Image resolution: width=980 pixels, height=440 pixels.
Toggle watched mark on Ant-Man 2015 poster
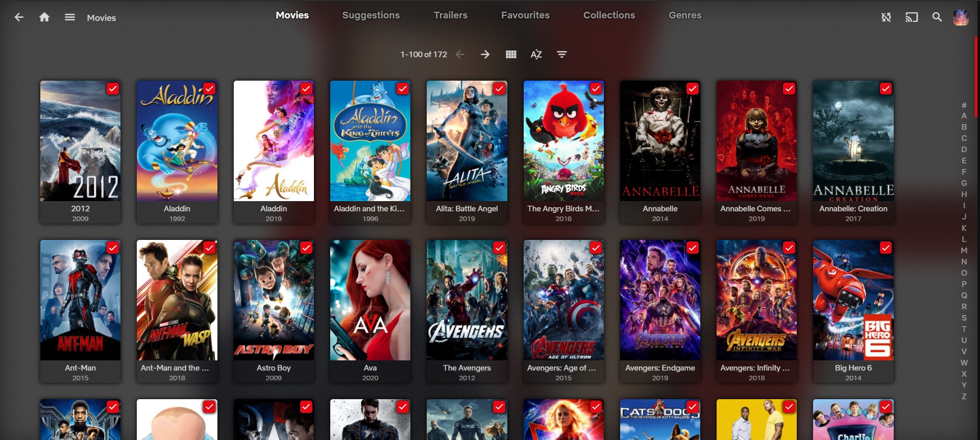(113, 248)
